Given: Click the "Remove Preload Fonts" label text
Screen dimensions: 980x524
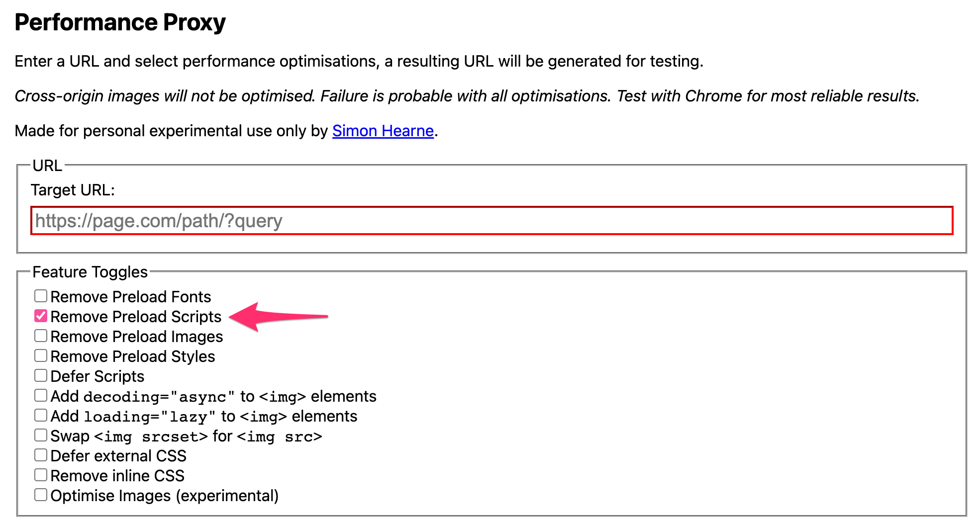Looking at the screenshot, I should [x=131, y=297].
